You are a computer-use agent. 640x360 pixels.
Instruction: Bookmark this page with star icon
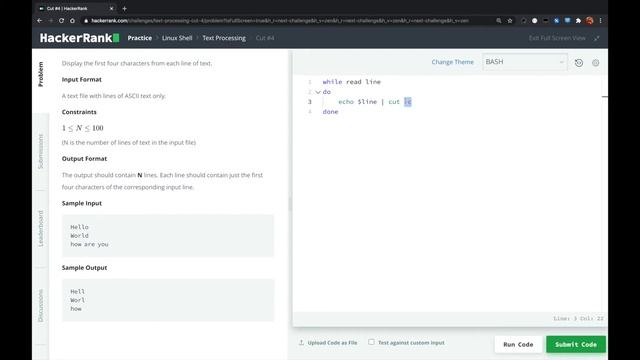pos(510,20)
